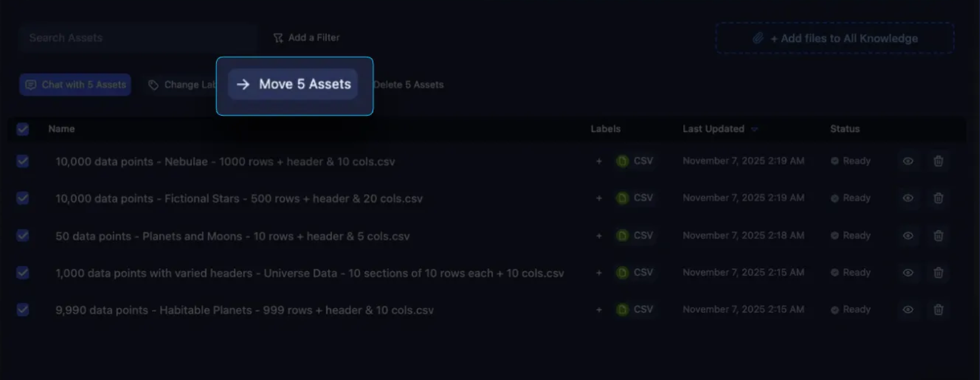Viewport: 980px width, 380px height.
Task: View the Planets and Moons file eye icon
Action: coord(908,236)
